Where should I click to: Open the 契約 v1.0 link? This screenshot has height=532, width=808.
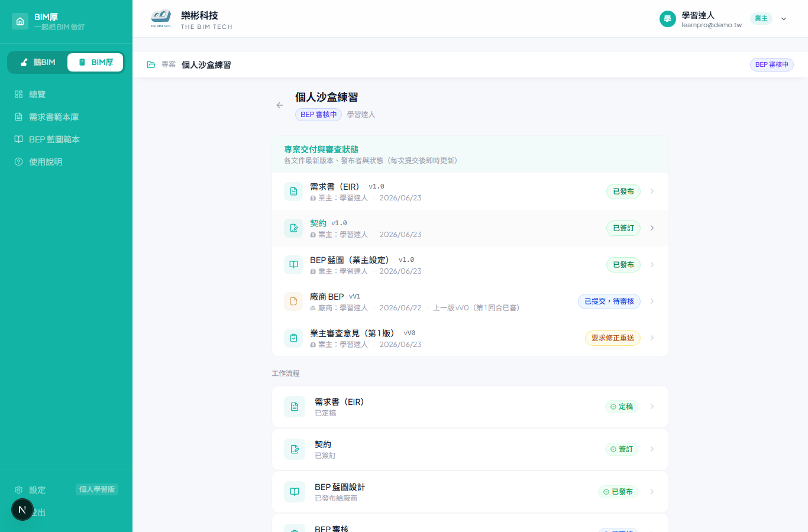pyautogui.click(x=318, y=223)
